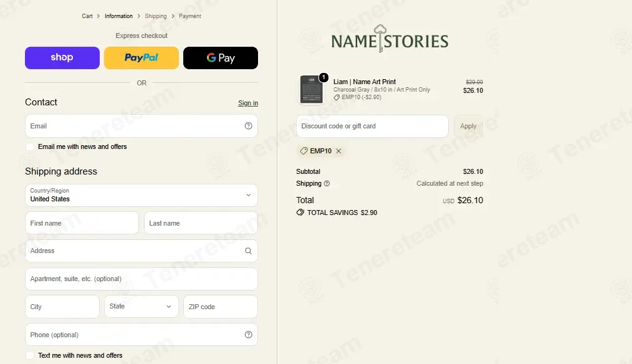This screenshot has width=632, height=364.
Task: Focus the Email input field
Action: (x=141, y=126)
